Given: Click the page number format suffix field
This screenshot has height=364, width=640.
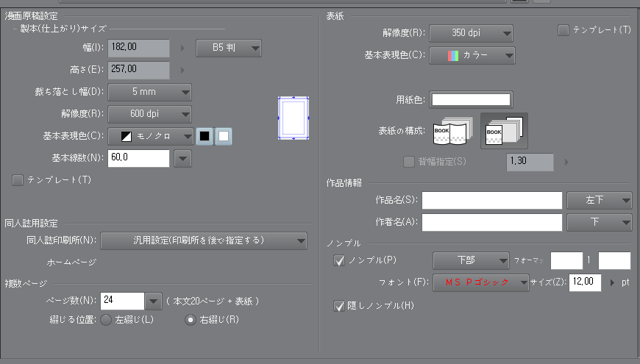Looking at the screenshot, I should pyautogui.click(x=614, y=261).
